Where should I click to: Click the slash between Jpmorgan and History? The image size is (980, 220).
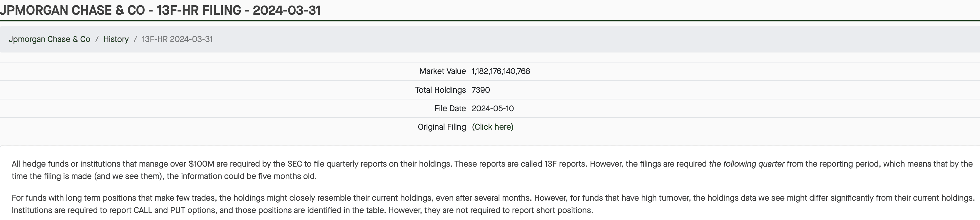click(97, 39)
